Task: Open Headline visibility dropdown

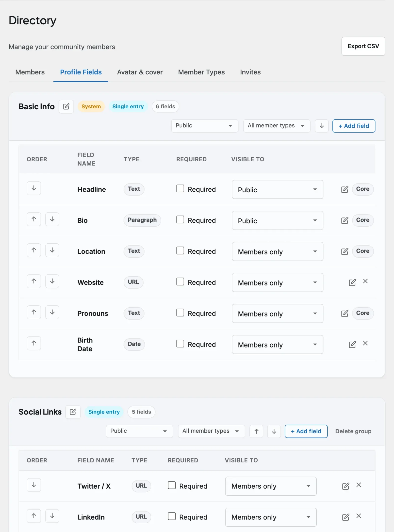Action: tap(278, 189)
